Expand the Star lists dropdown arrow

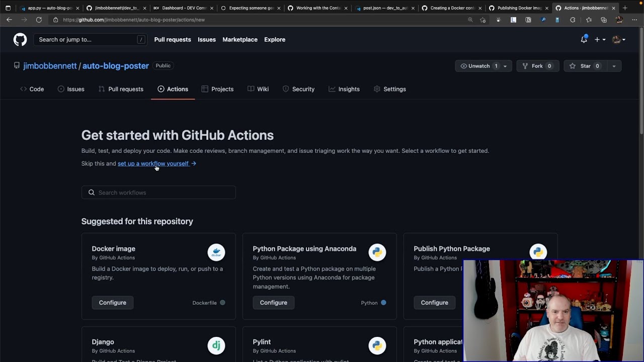pyautogui.click(x=614, y=66)
